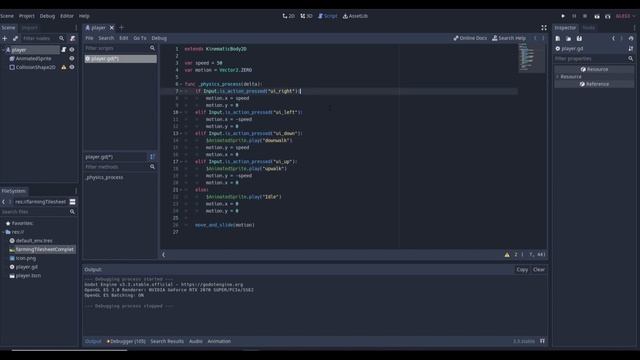Create a new resource in Inspector
Screen dimensions: 640x360
click(x=558, y=38)
